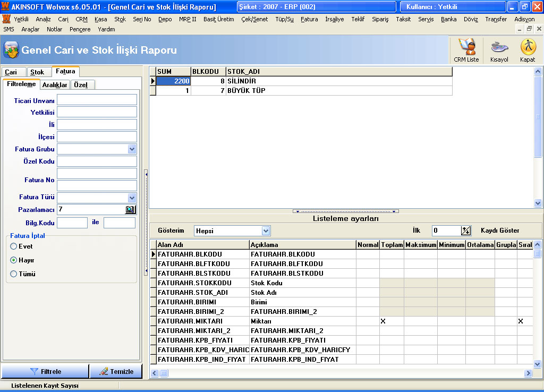
Task: Open the Fatura Türü dropdown
Action: [x=132, y=198]
